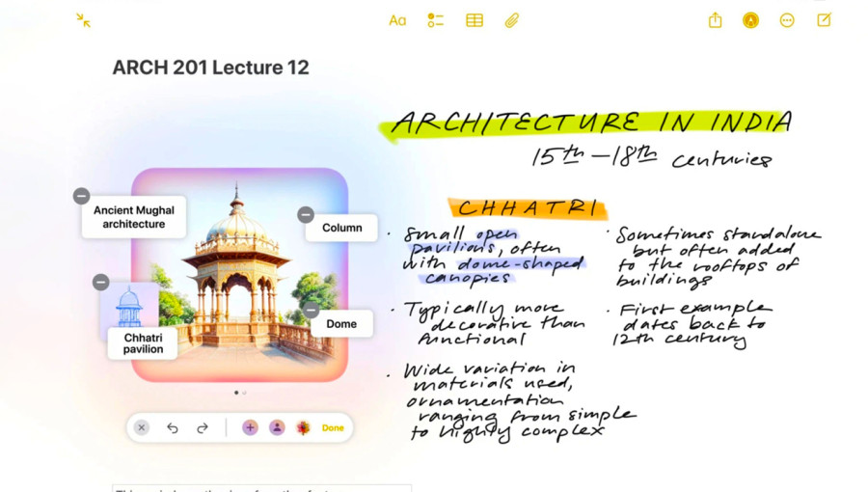868x492 pixels.
Task: Open the Chhatri pavilion sketch thumbnail
Action: 129,305
